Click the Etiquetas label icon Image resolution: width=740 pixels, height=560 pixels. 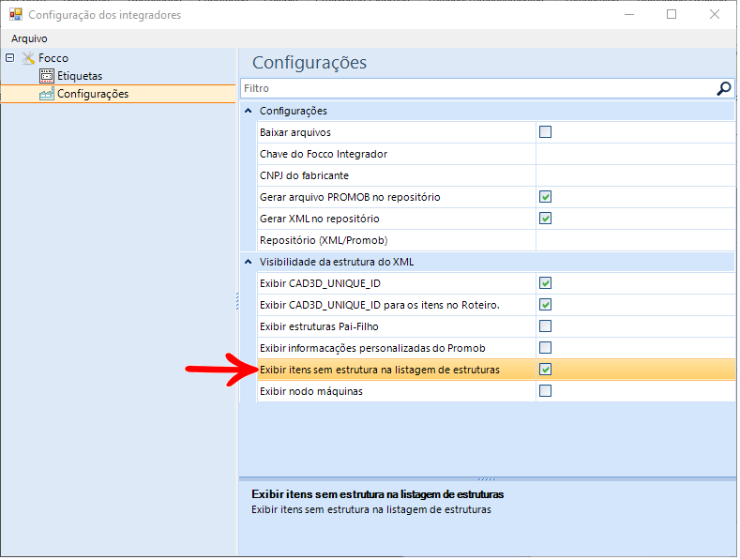point(47,76)
